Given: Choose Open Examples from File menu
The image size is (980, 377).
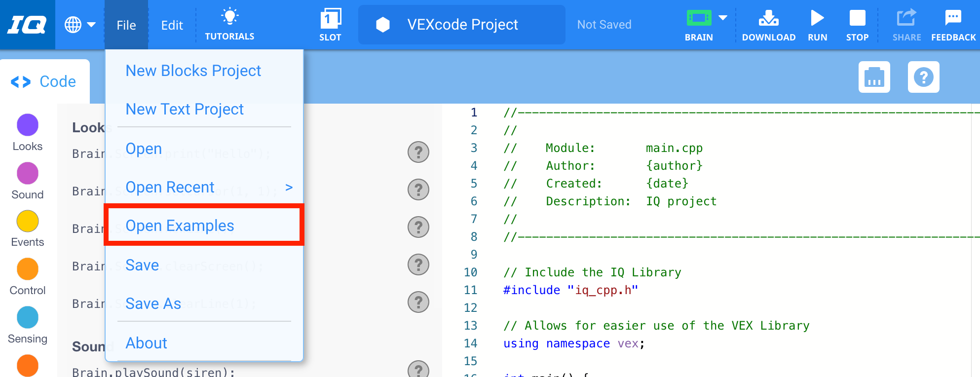Looking at the screenshot, I should point(180,226).
